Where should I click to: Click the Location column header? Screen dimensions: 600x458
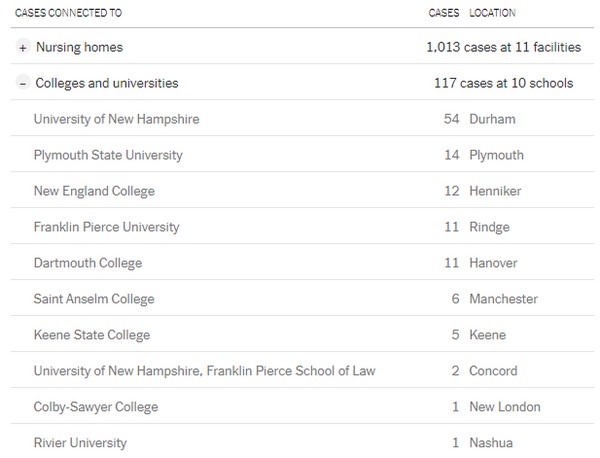493,13
